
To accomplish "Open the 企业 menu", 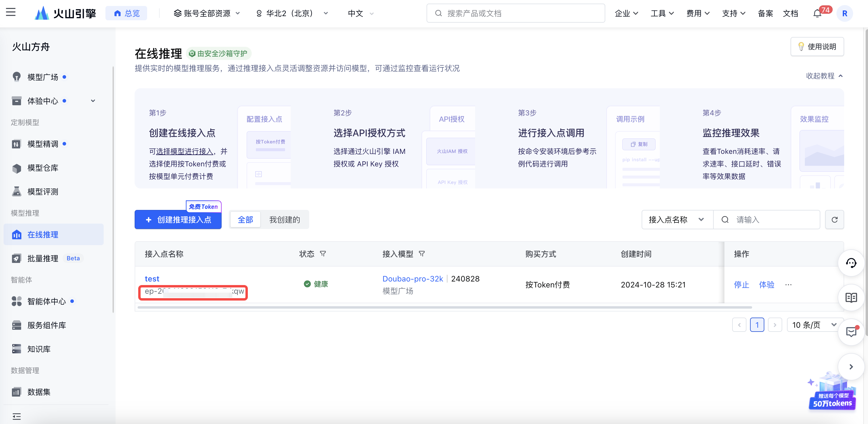I will [626, 13].
